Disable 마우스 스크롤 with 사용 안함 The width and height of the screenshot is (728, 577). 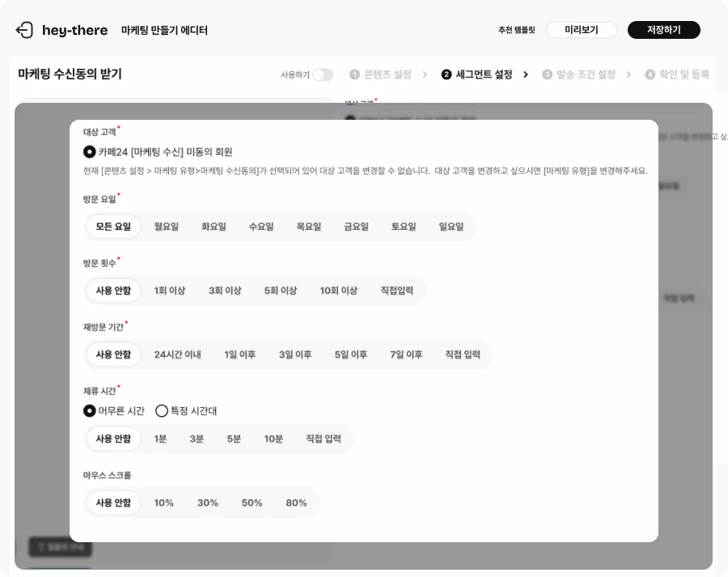pyautogui.click(x=112, y=503)
